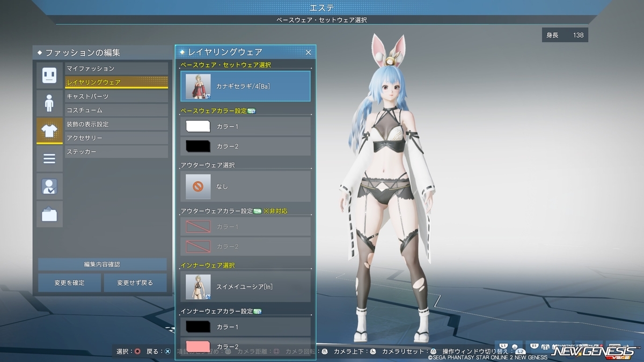This screenshot has width=644, height=362.
Task: Click the 戻る cross button hint icon
Action: (x=168, y=352)
